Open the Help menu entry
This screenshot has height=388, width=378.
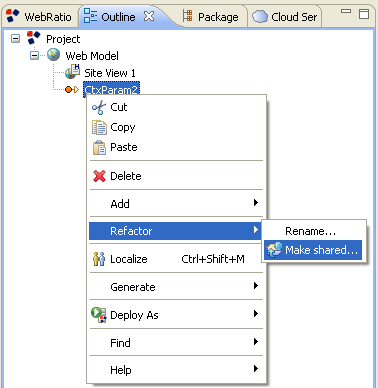tap(176, 370)
